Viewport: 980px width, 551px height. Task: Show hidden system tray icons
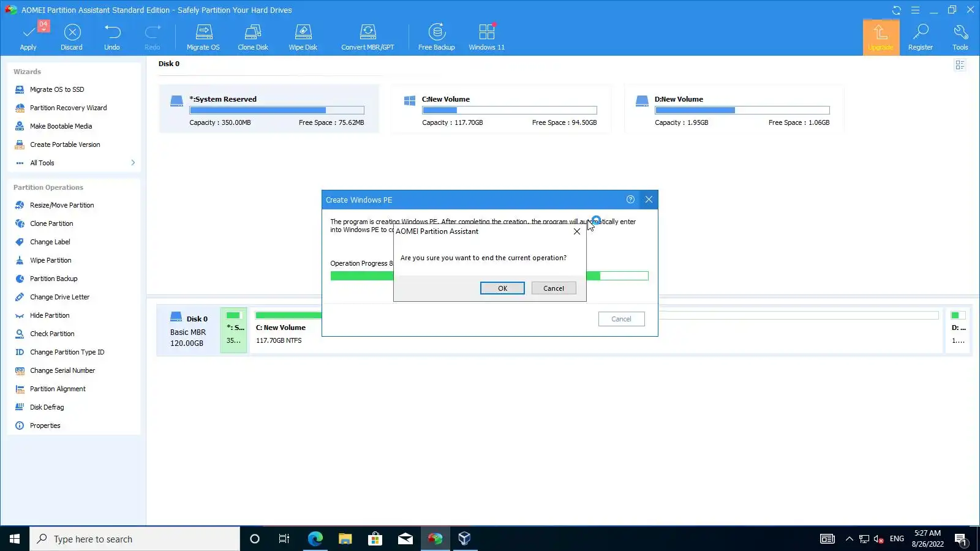tap(849, 539)
